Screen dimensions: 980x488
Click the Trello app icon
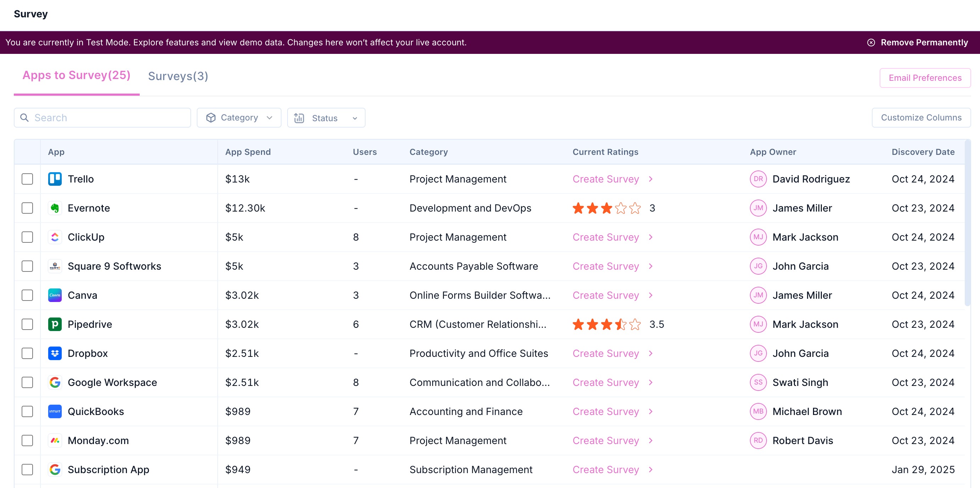tap(55, 179)
